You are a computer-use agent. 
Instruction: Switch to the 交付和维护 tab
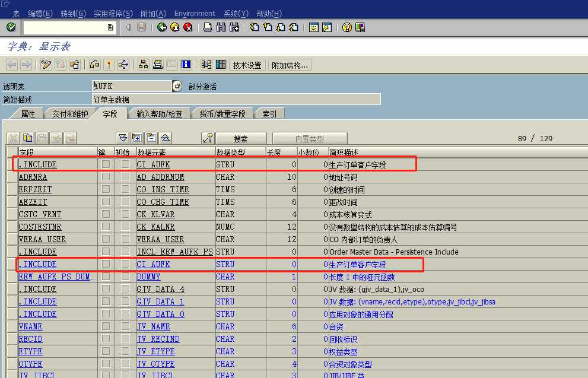(x=70, y=113)
